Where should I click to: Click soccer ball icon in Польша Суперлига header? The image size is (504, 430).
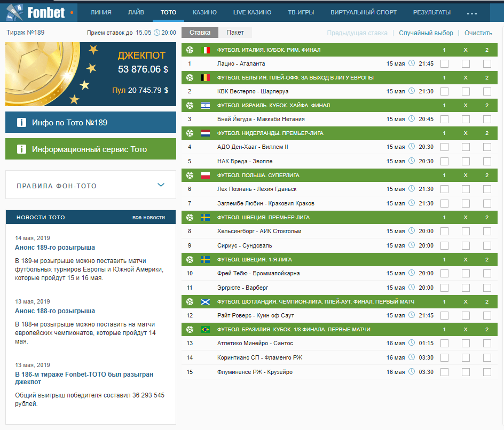pyautogui.click(x=190, y=175)
